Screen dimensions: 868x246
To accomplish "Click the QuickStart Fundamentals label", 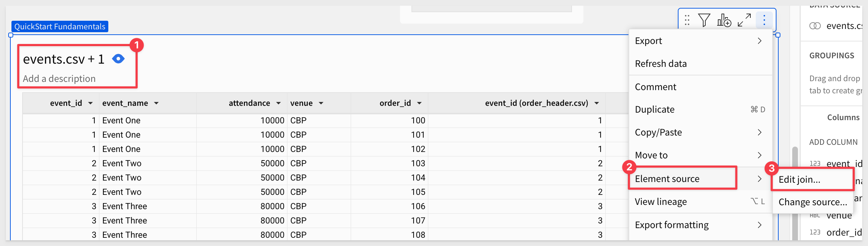I will 60,26.
